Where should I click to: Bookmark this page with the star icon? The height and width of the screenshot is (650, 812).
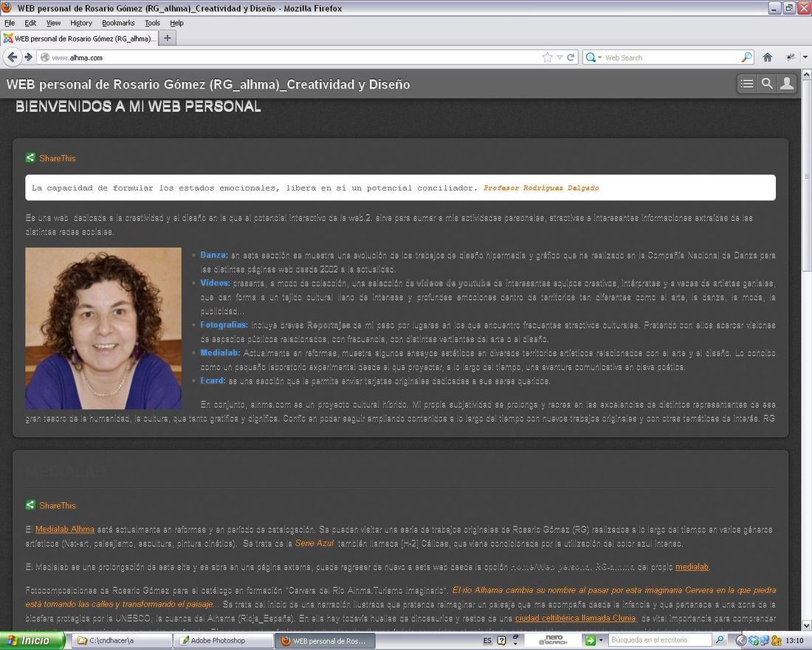point(547,58)
